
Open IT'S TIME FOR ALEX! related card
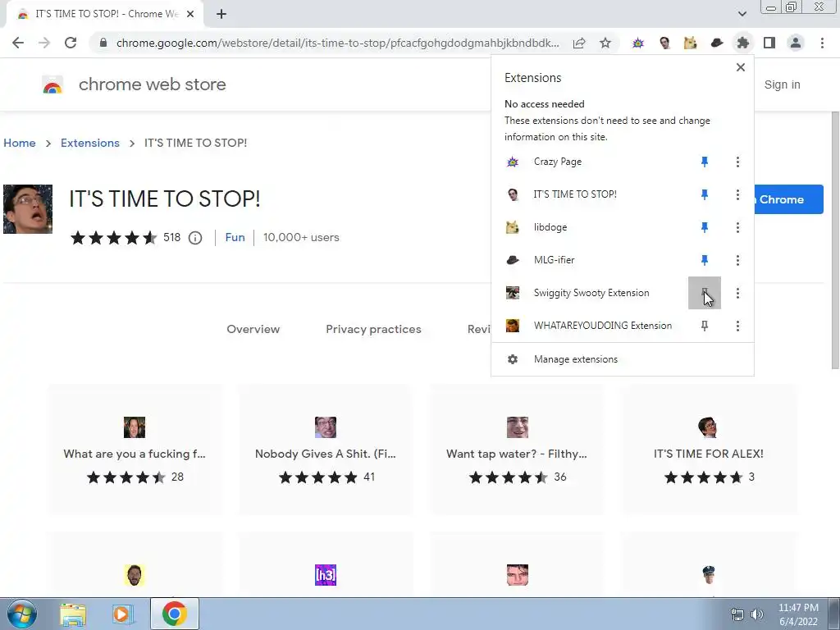pos(709,449)
